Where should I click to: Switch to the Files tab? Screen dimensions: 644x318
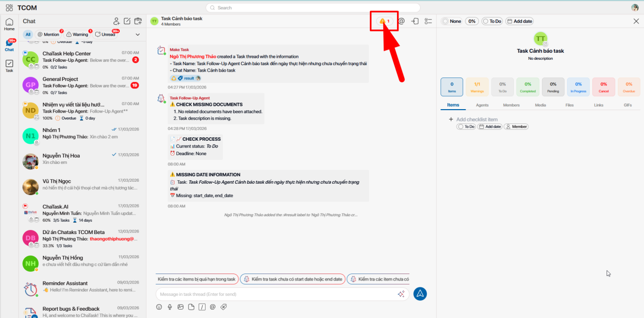tap(570, 105)
